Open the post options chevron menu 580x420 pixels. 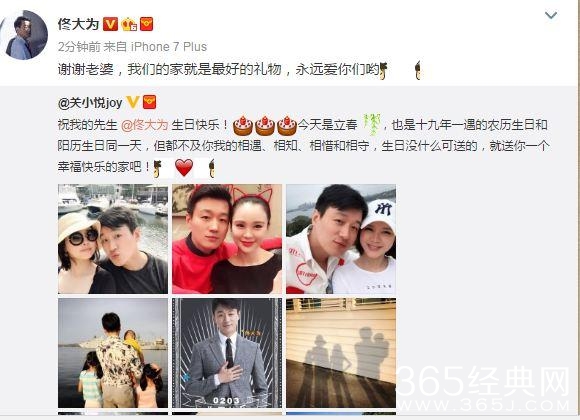pyautogui.click(x=551, y=15)
